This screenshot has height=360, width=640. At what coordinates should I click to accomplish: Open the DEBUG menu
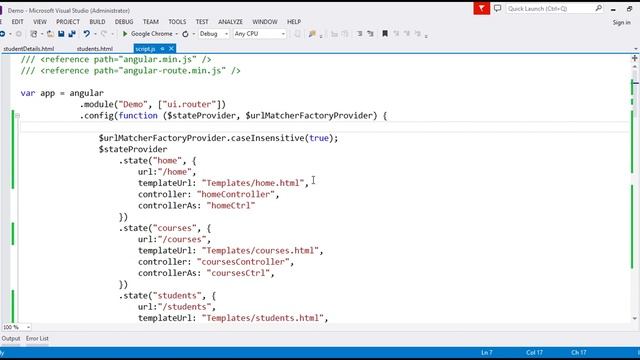tap(124, 22)
